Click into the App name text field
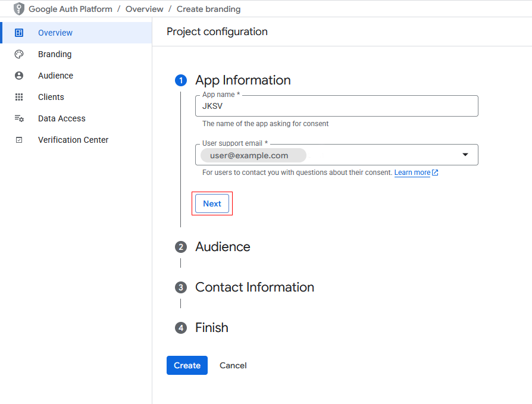Screen dimensions: 532x404 (x=336, y=106)
